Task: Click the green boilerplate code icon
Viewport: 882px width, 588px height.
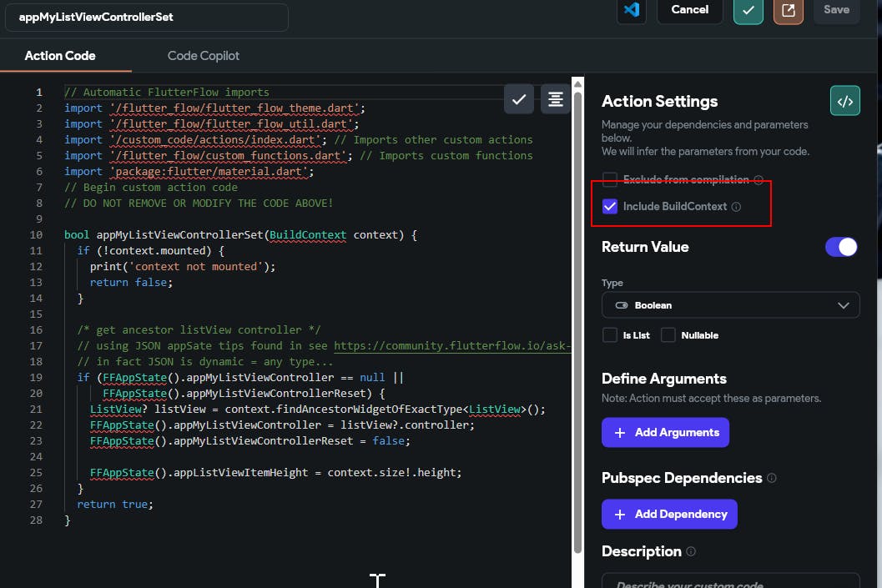Action: (844, 101)
